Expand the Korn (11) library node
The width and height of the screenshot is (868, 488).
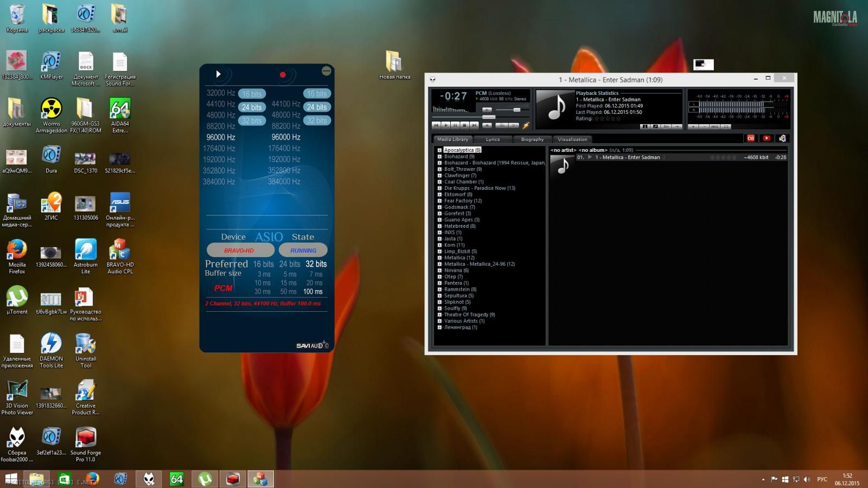(439, 245)
